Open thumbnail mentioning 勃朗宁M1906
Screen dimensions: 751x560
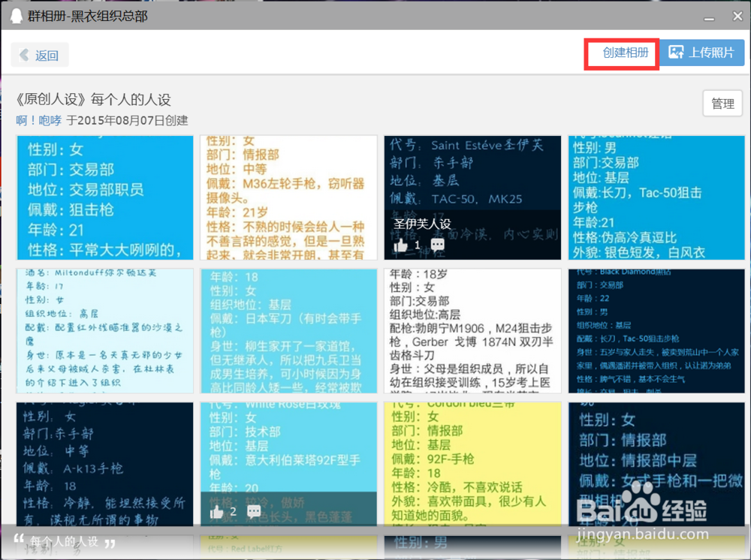[x=472, y=331]
